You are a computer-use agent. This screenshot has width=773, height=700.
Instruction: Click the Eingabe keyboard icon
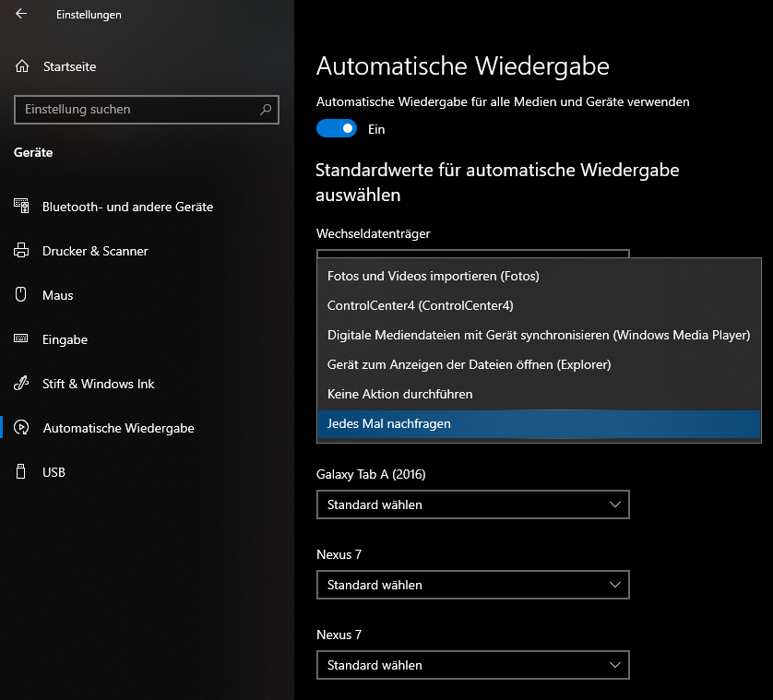pyautogui.click(x=21, y=339)
